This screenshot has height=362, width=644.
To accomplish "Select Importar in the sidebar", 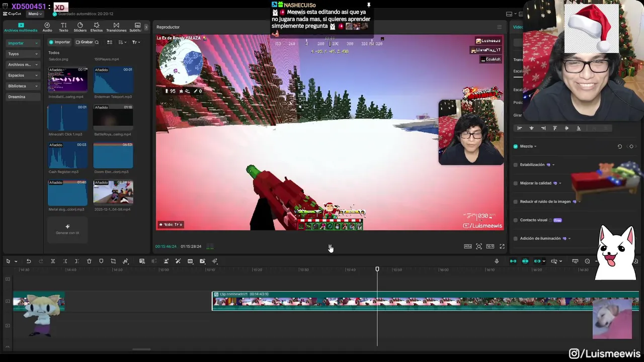I will [x=23, y=43].
